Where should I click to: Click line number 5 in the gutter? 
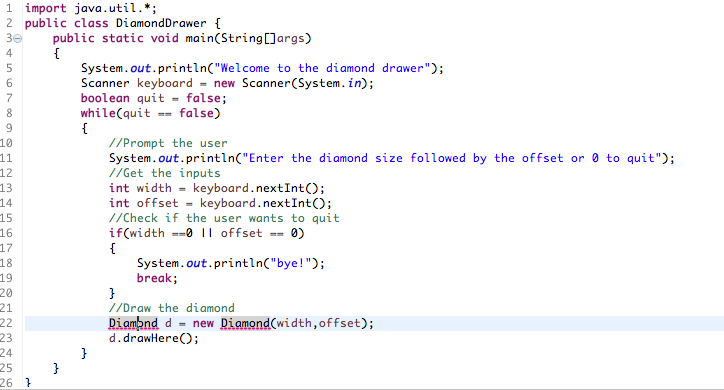coord(9,68)
